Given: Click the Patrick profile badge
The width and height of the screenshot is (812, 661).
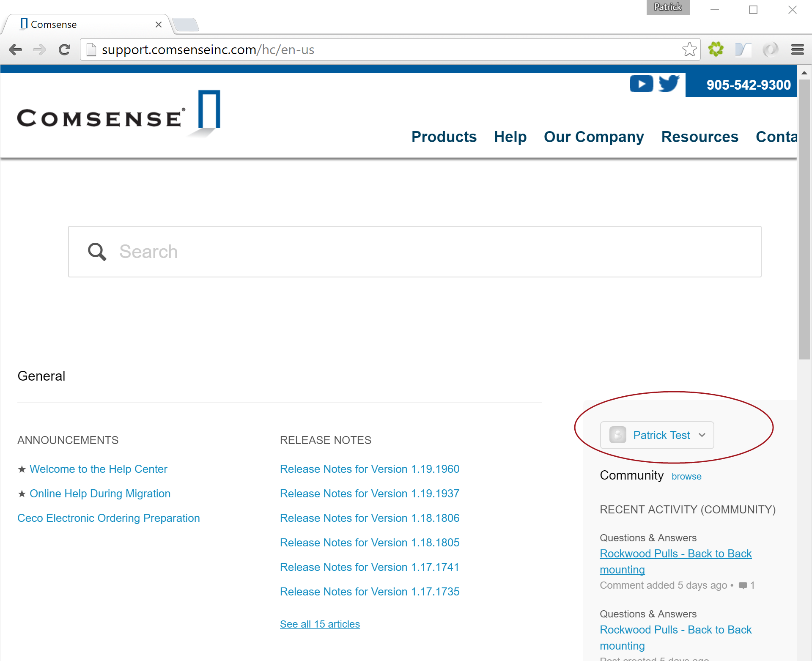Looking at the screenshot, I should coord(668,7).
